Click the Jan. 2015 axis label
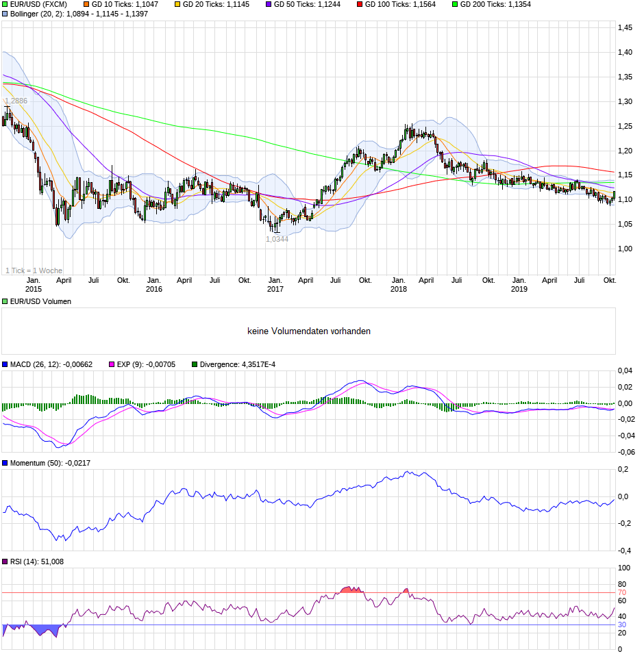This screenshot has height=656, width=644. point(34,284)
